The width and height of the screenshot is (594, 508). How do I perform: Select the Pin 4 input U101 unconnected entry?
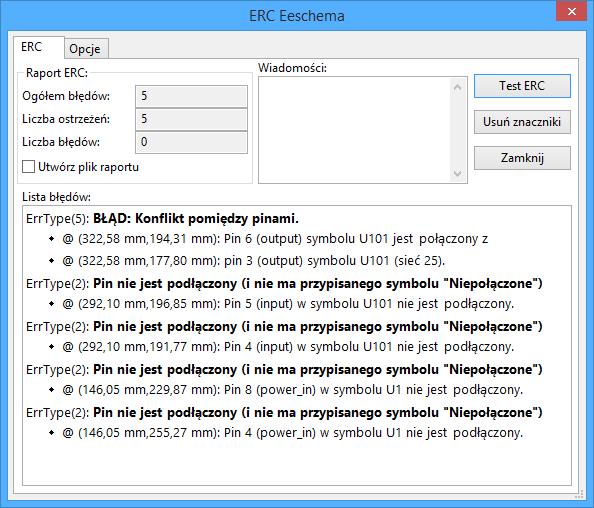point(288,347)
